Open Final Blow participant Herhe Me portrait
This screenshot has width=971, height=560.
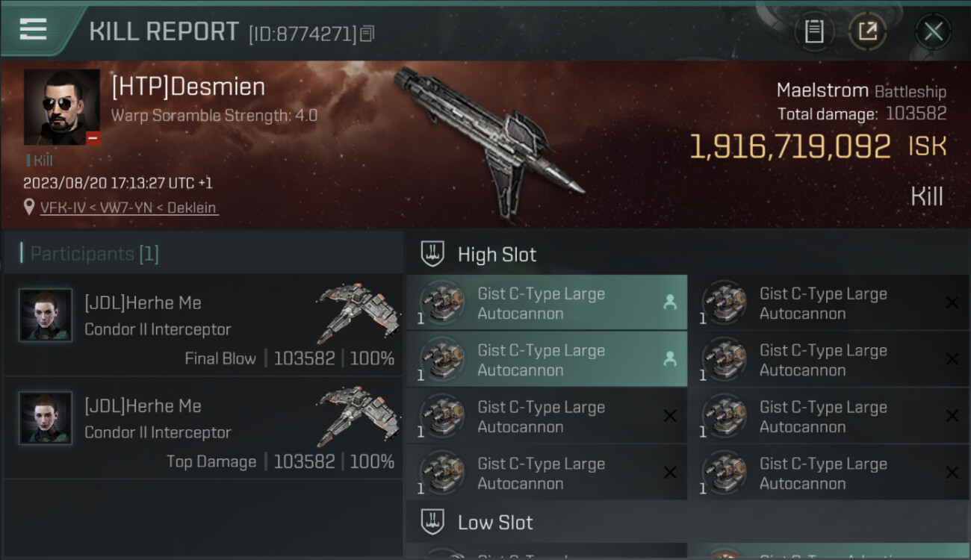46,315
